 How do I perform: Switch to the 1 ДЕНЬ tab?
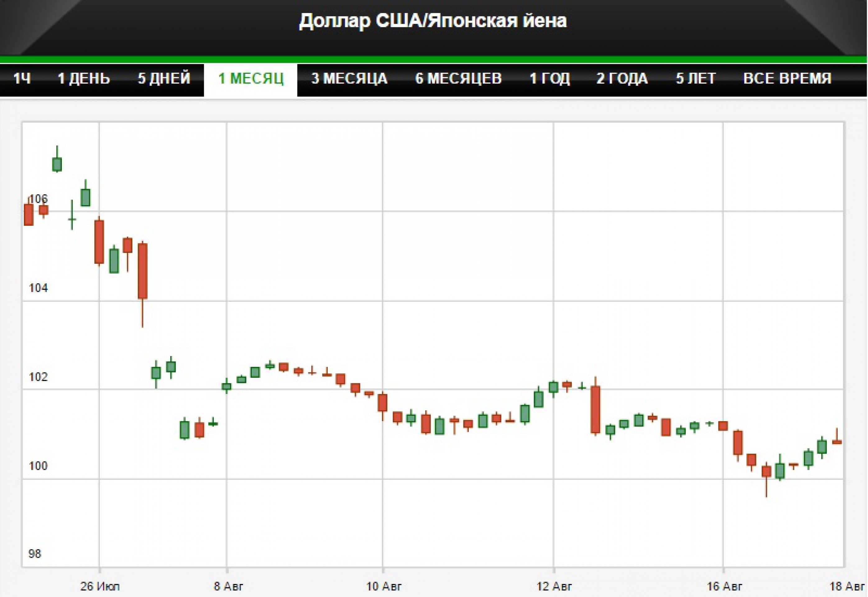[x=84, y=79]
